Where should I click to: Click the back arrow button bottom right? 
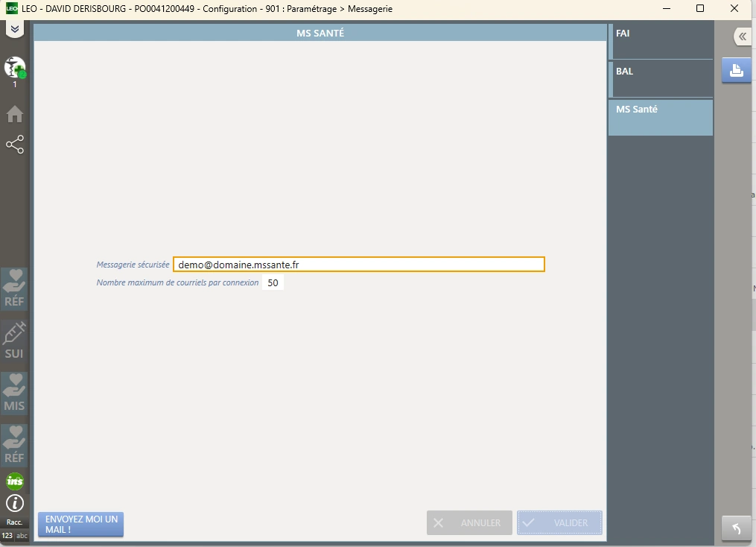point(736,528)
